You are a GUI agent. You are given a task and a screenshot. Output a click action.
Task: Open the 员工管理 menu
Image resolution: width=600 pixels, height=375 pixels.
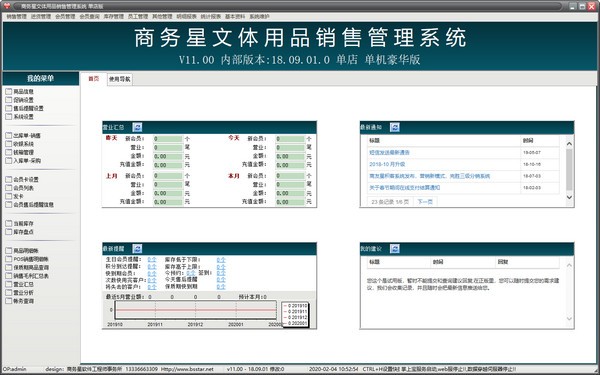pos(138,16)
